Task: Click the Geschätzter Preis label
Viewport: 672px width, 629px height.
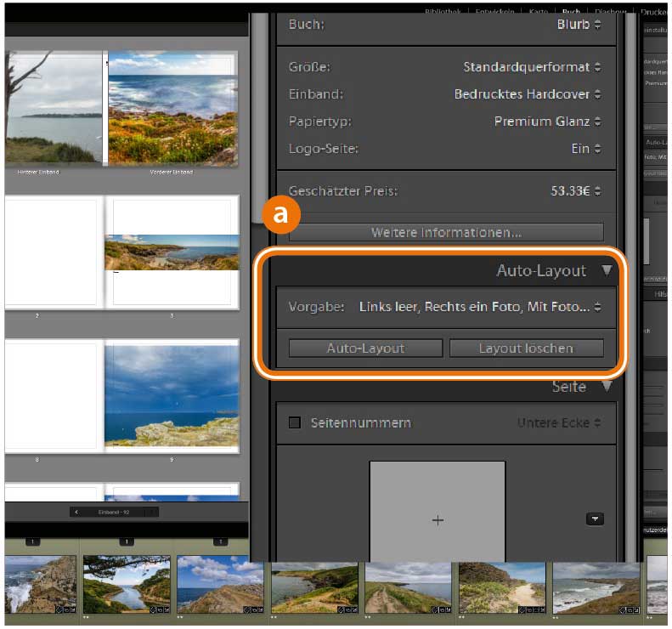Action: click(x=343, y=191)
